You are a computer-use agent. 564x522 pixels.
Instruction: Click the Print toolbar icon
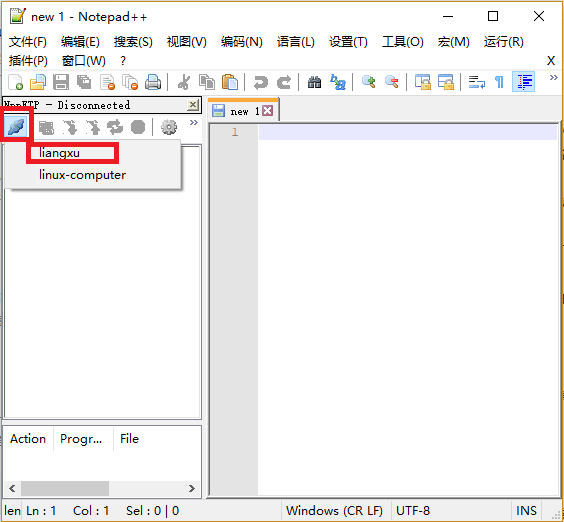point(153,82)
